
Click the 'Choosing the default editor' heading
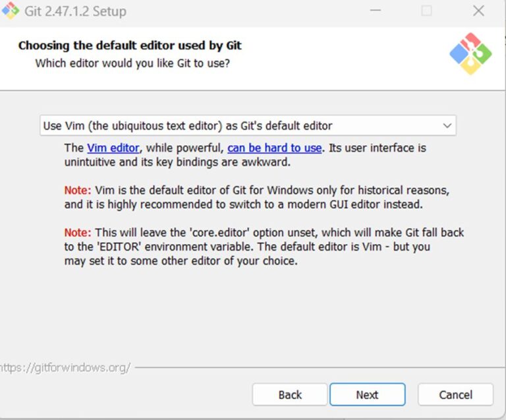tap(130, 45)
